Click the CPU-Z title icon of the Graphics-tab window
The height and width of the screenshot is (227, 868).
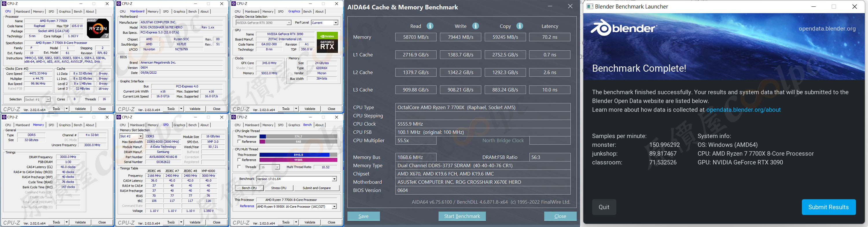tap(233, 4)
